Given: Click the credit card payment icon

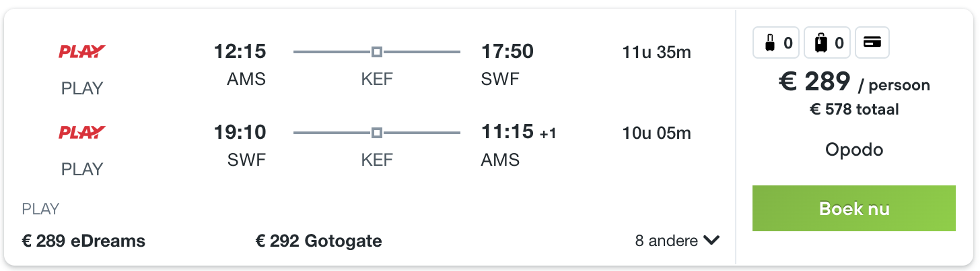Looking at the screenshot, I should point(872,43).
